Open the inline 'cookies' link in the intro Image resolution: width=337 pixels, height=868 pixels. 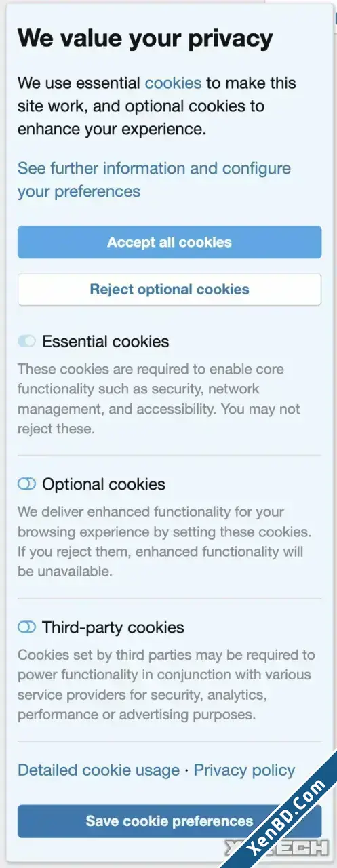(173, 83)
